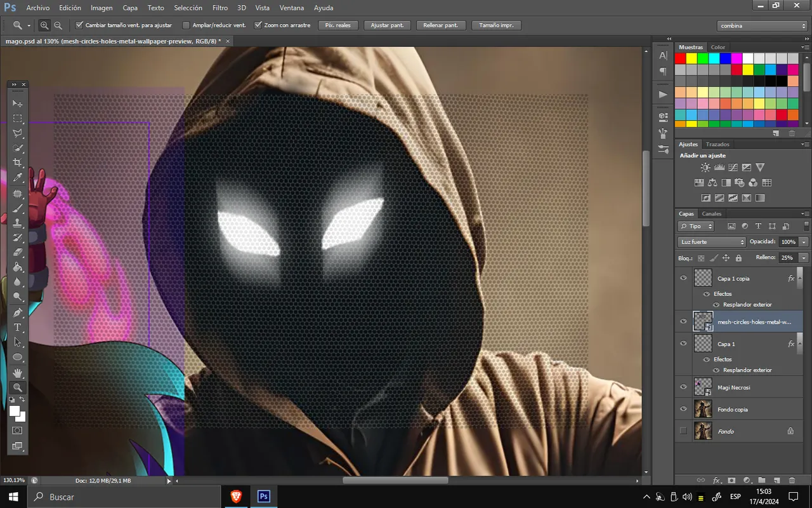This screenshot has width=812, height=508.
Task: Open the Relleno slider dropdown arrow
Action: [x=804, y=258]
